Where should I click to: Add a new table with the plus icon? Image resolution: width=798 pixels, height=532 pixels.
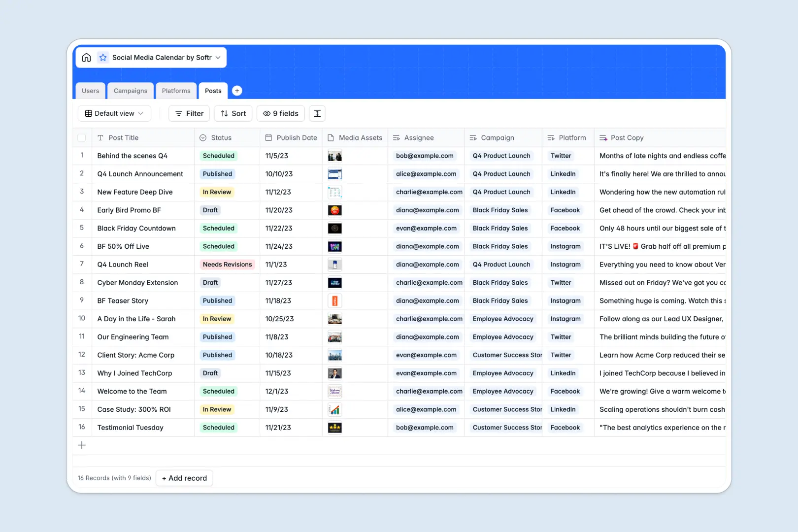(x=237, y=90)
